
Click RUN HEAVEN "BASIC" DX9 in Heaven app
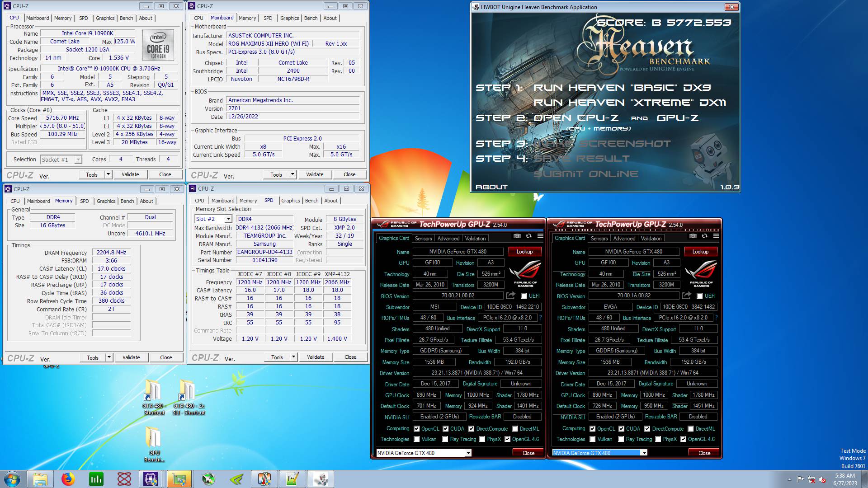pyautogui.click(x=623, y=88)
